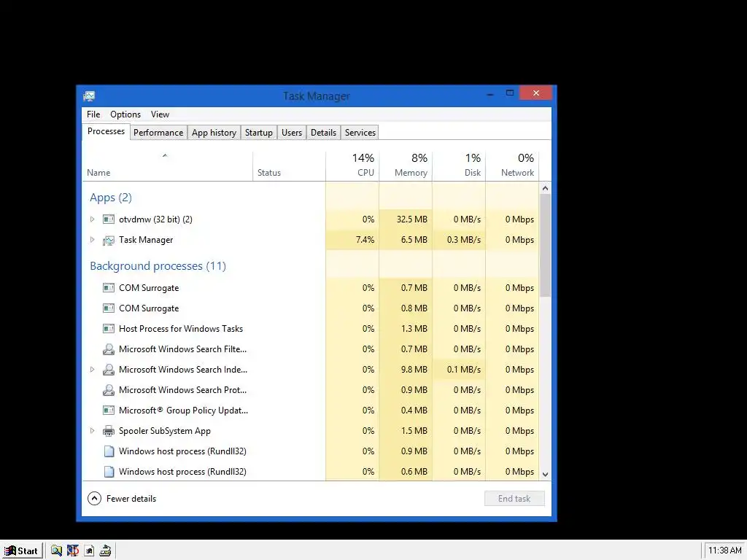Click the process list scrollbar thumb
The image size is (747, 560).
[546, 245]
